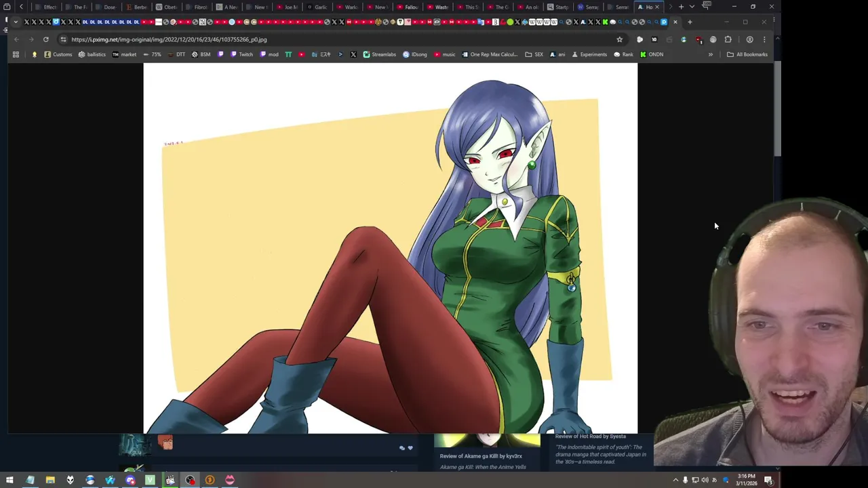Open the One Rep Max Calculator bookmark

coord(490,54)
